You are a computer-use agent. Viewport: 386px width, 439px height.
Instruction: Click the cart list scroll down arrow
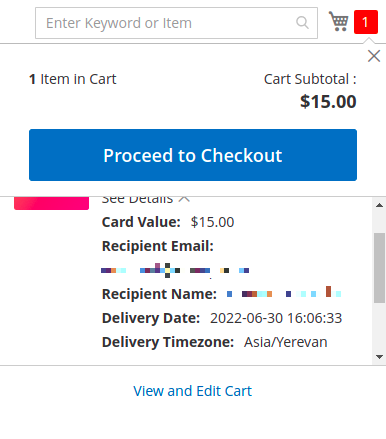(x=379, y=357)
